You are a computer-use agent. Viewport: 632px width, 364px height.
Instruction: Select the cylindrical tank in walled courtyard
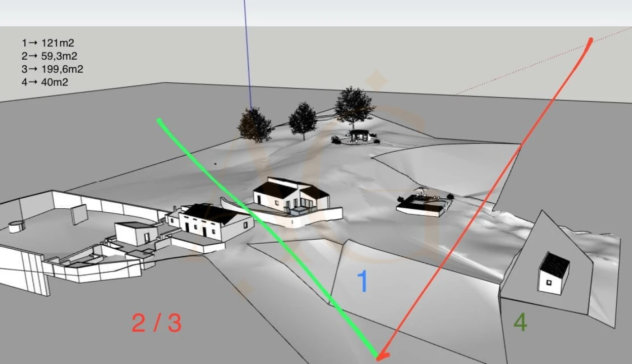coord(17,226)
